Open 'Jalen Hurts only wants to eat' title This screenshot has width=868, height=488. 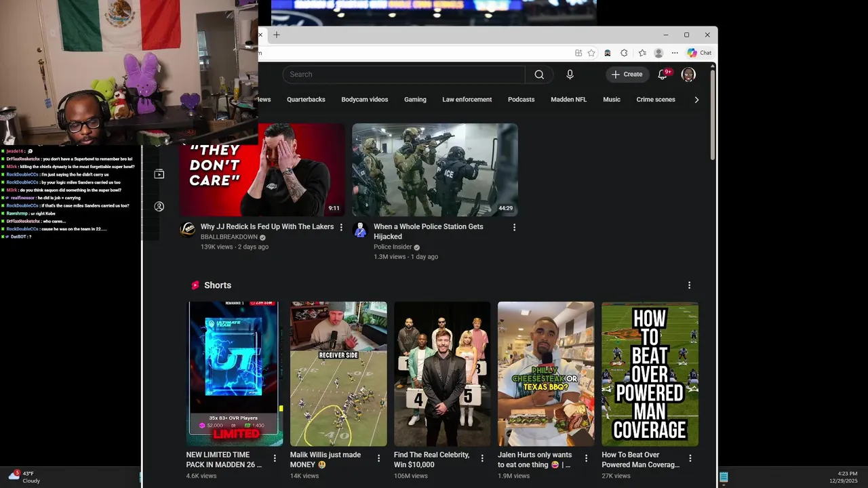(535, 460)
